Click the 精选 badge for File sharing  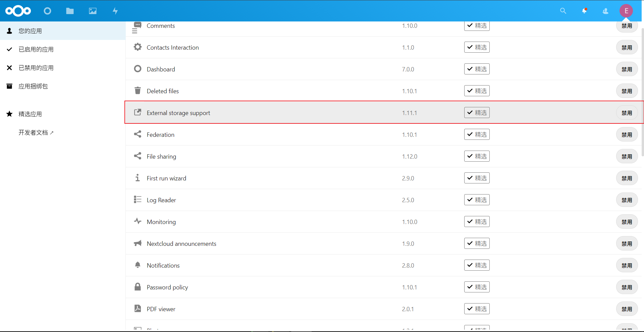pos(477,156)
